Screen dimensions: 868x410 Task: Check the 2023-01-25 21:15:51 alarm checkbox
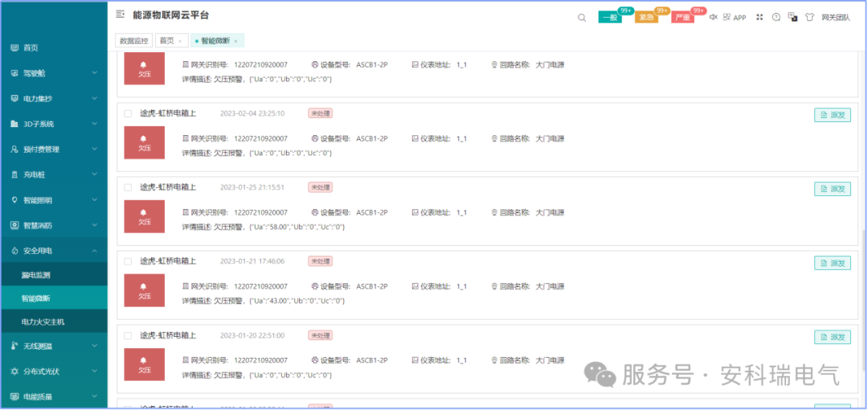pos(128,187)
